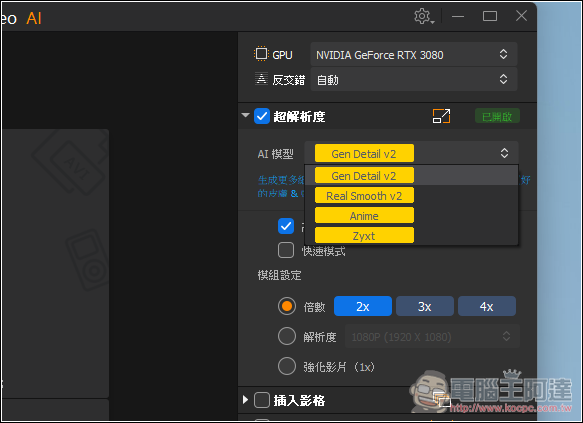This screenshot has height=423, width=583.
Task: Open the settings gear menu
Action: pos(423,16)
